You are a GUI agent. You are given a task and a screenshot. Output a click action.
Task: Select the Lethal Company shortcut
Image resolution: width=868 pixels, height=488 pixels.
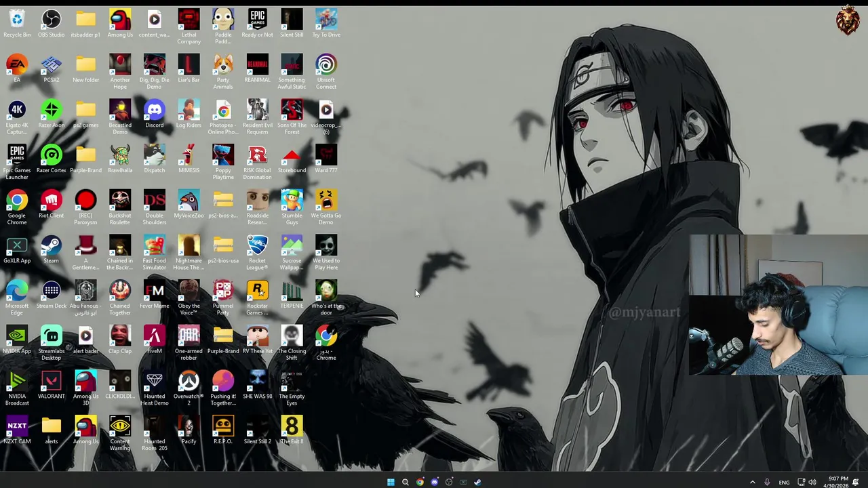(x=189, y=26)
